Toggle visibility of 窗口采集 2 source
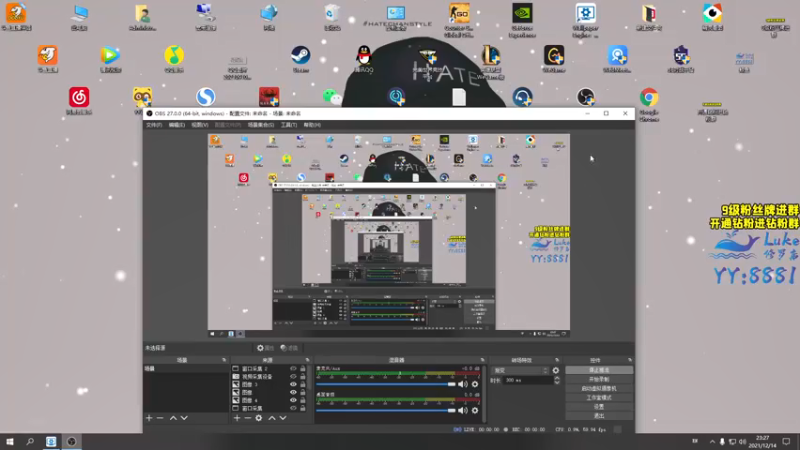Screen dimensions: 800x450 (x=293, y=368)
